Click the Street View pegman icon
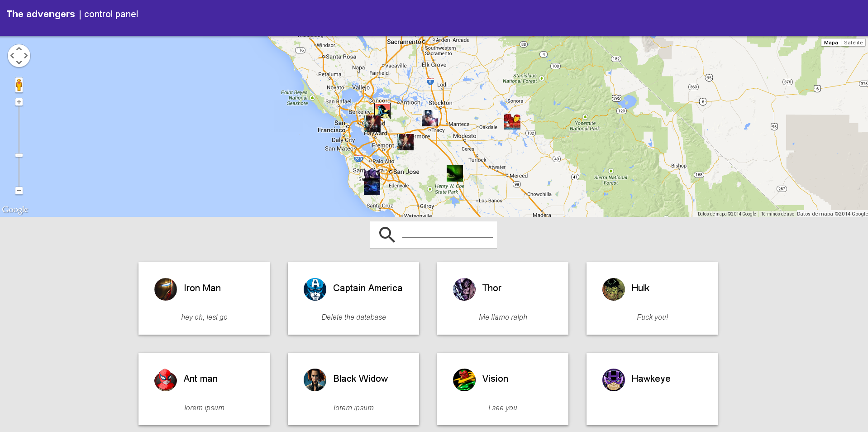This screenshot has height=432, width=868. click(19, 85)
